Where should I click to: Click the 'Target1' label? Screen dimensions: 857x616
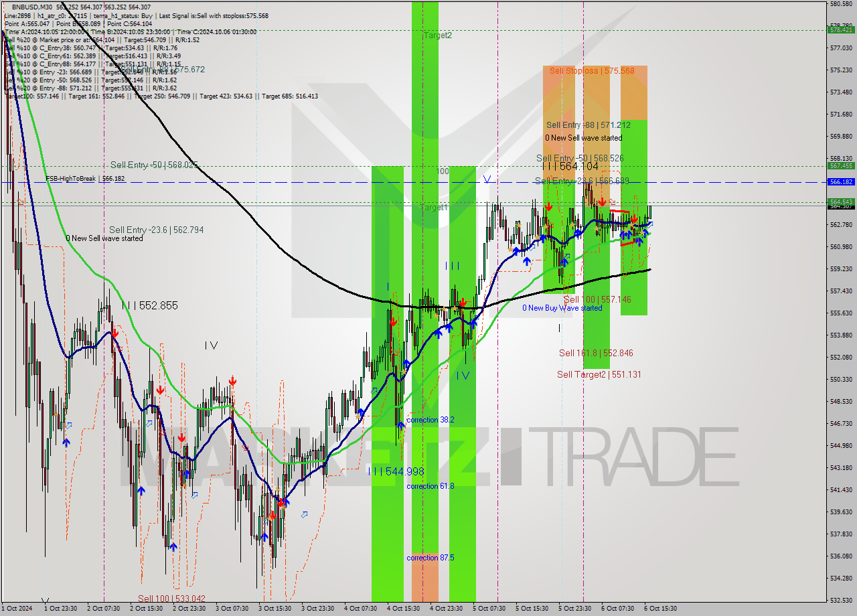click(x=434, y=208)
